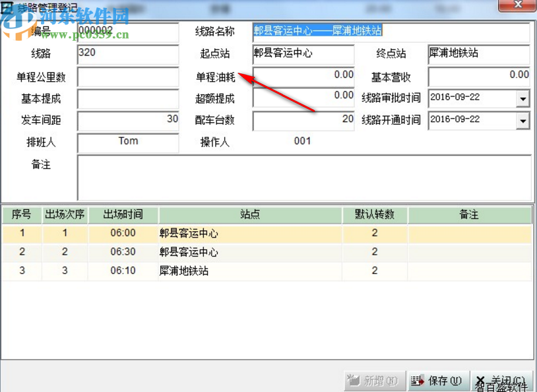Click the application icon in the title bar
This screenshot has height=392, width=537.
7,7
